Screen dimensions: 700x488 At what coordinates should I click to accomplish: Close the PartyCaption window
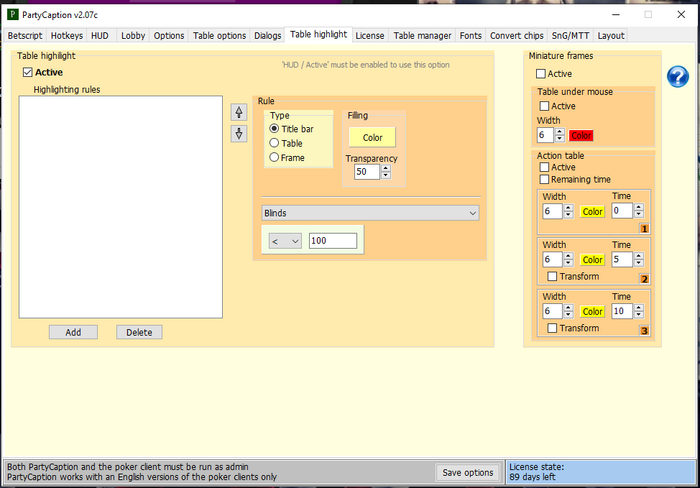[x=681, y=14]
